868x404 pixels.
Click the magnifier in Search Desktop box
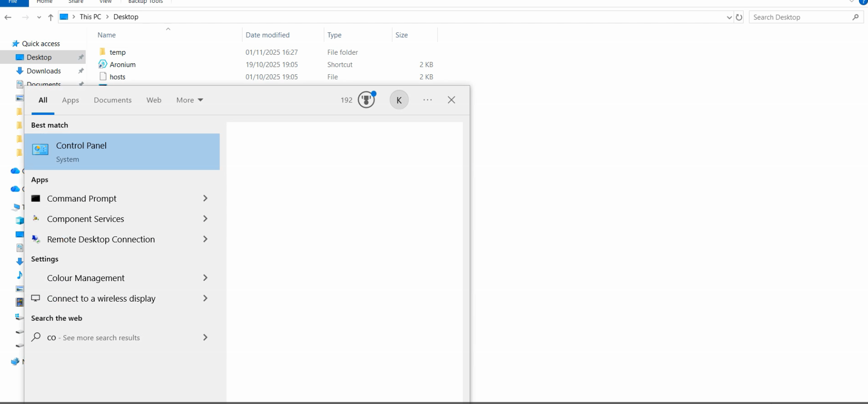[x=856, y=17]
